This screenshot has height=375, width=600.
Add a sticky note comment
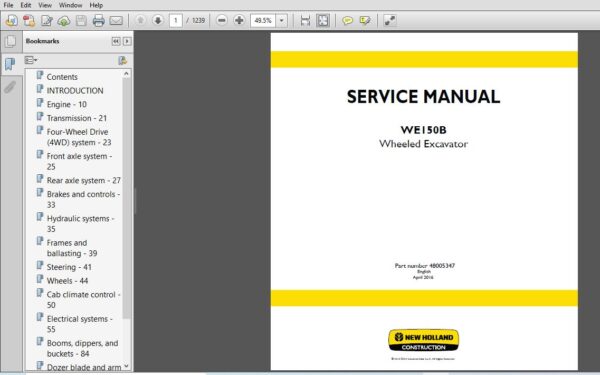point(347,20)
